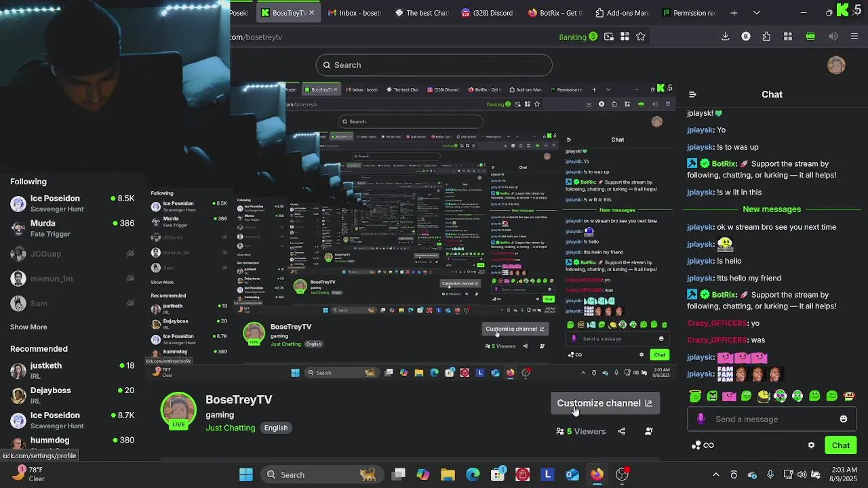This screenshot has height=488, width=868.
Task: Open picture-in-picture icon in address bar
Action: click(x=609, y=37)
